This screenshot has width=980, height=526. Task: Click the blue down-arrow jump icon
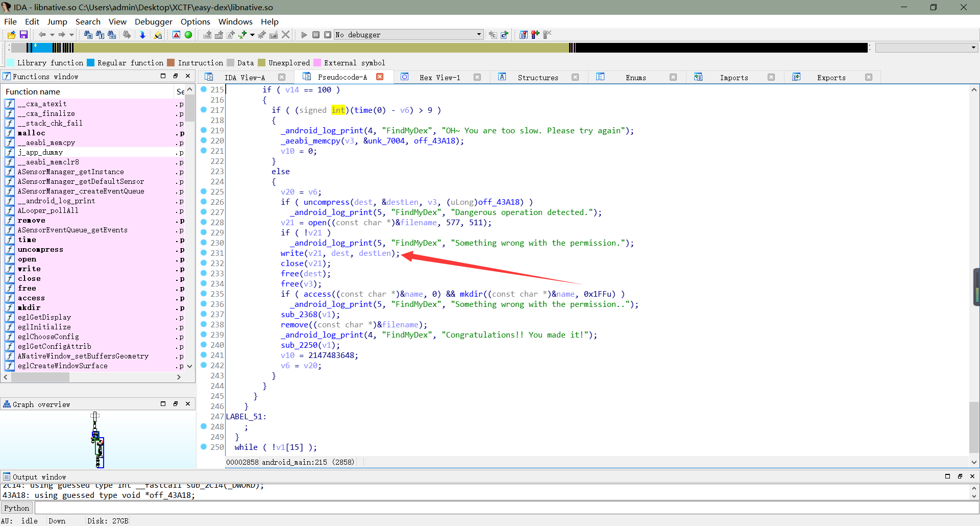[142, 35]
